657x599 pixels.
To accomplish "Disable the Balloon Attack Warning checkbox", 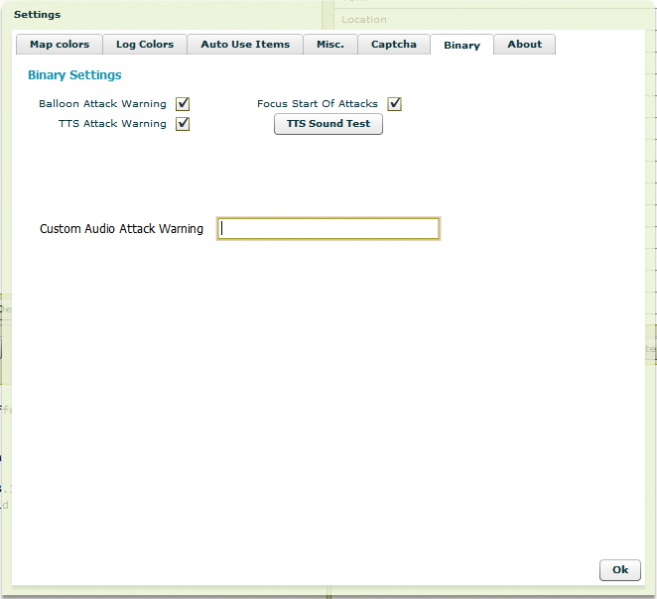I will tap(183, 104).
